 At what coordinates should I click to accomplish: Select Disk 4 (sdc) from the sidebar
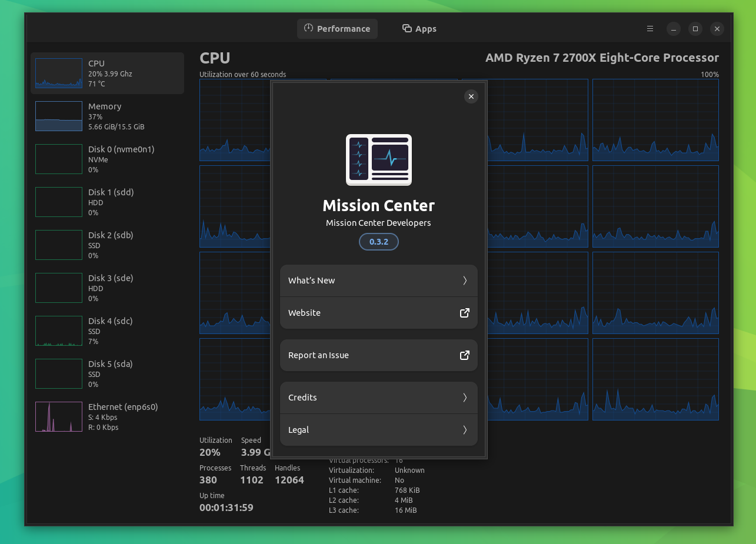coord(107,331)
